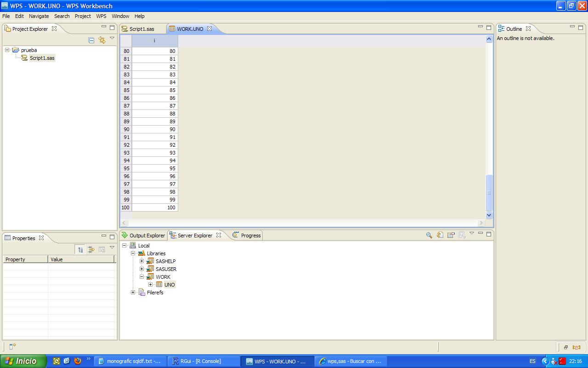
Task: Collapse the WORK library
Action: point(141,277)
